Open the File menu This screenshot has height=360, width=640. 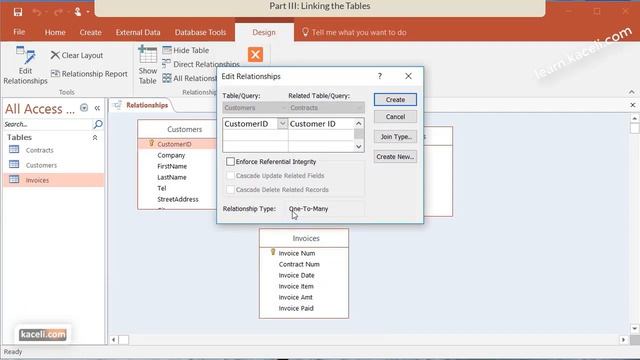[x=19, y=32]
